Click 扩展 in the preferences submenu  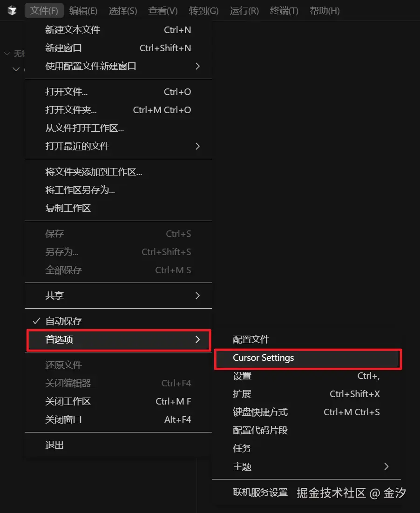click(x=242, y=394)
